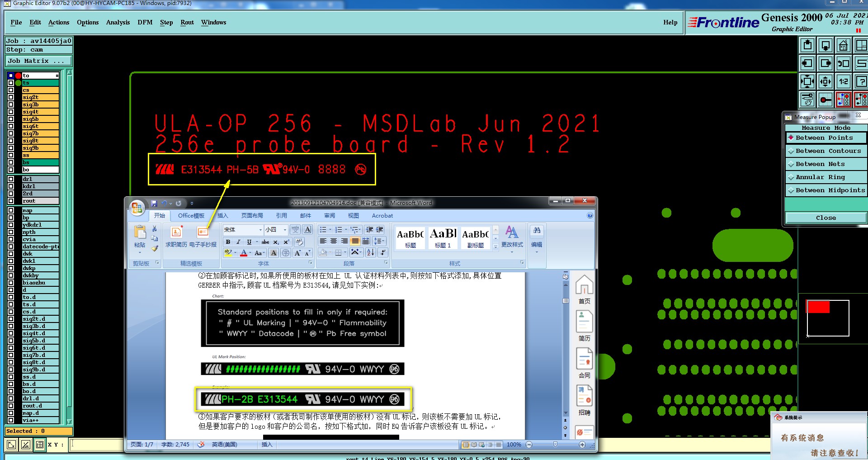Click the Word Save icon in quick access
Image resolution: width=868 pixels, height=460 pixels.
click(154, 204)
